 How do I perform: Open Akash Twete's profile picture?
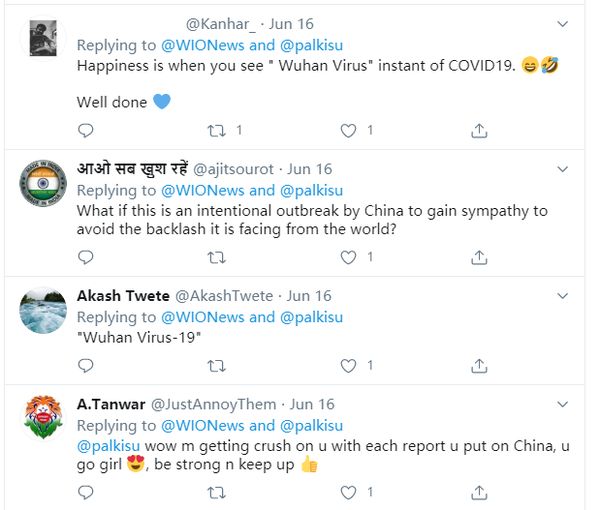point(43,310)
